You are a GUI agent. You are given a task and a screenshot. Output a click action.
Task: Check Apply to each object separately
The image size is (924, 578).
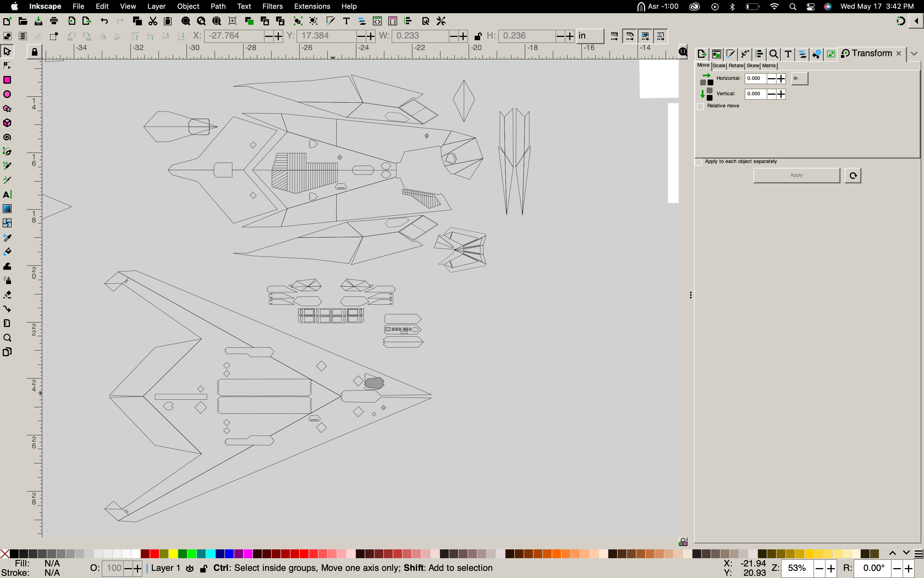pyautogui.click(x=698, y=162)
